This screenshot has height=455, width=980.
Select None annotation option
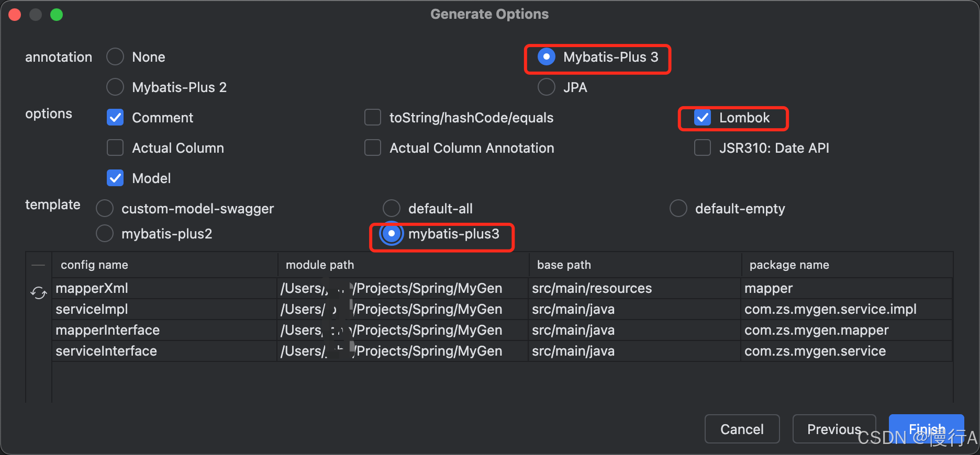[x=115, y=56]
